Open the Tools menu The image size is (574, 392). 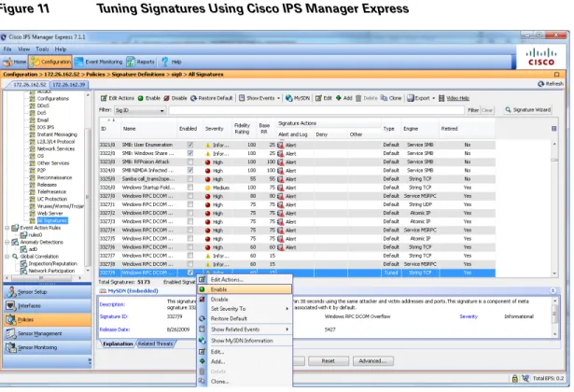point(42,49)
